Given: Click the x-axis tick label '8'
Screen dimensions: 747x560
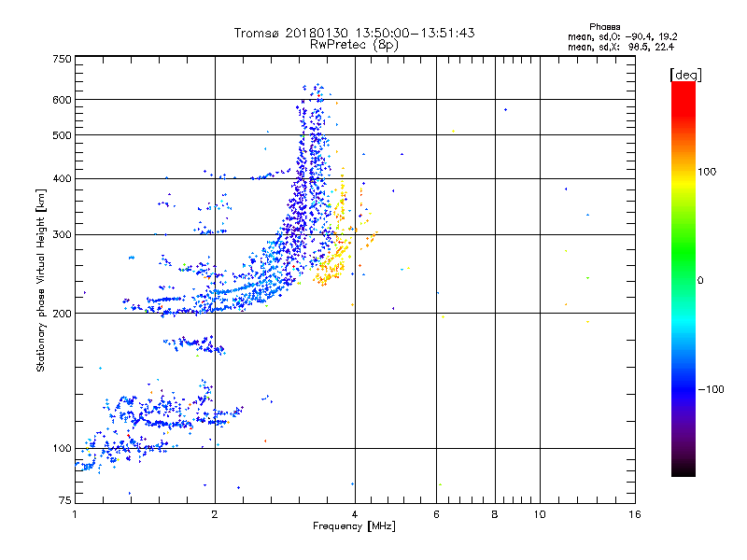Looking at the screenshot, I should 495,514.
